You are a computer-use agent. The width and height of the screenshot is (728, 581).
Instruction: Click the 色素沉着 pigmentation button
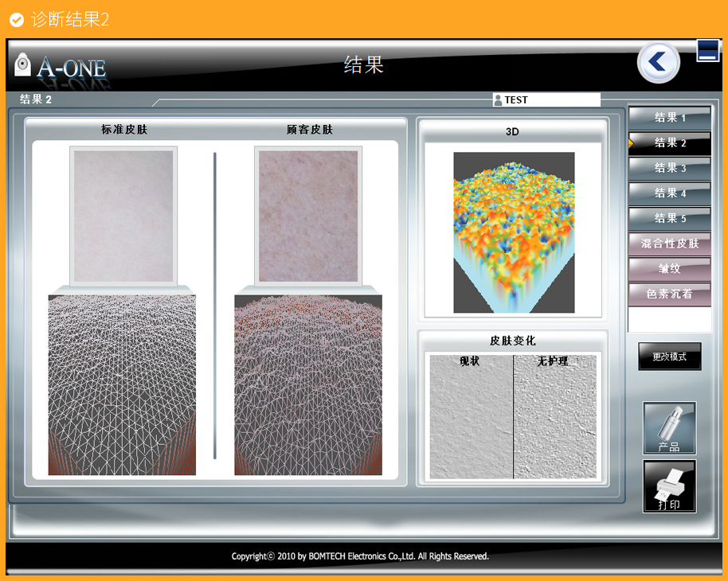click(670, 294)
